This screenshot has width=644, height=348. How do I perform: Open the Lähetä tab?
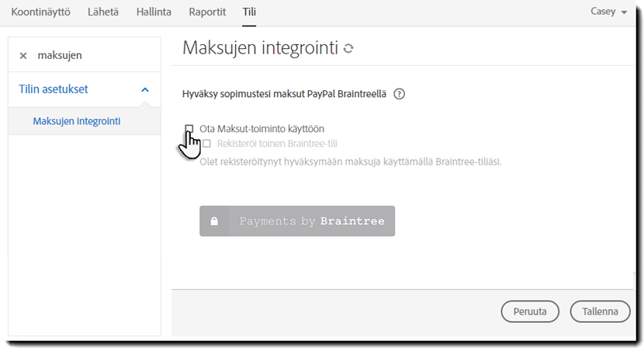103,12
